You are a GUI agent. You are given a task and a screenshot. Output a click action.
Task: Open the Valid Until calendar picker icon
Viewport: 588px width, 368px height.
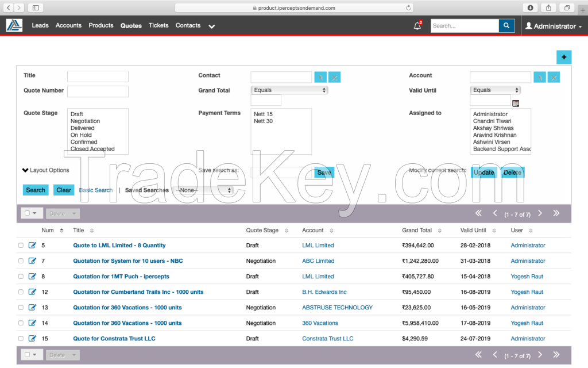coord(516,103)
